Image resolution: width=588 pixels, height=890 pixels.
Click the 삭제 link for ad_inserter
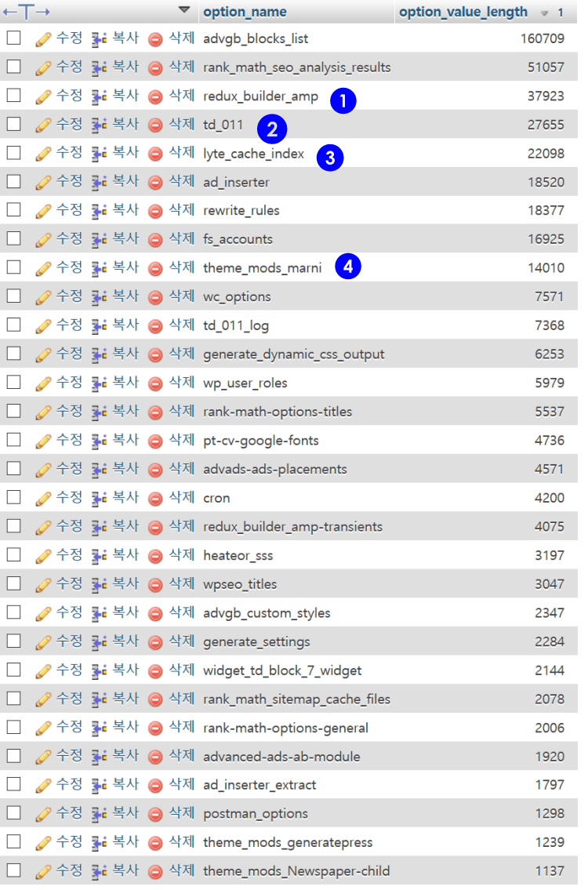pos(182,182)
